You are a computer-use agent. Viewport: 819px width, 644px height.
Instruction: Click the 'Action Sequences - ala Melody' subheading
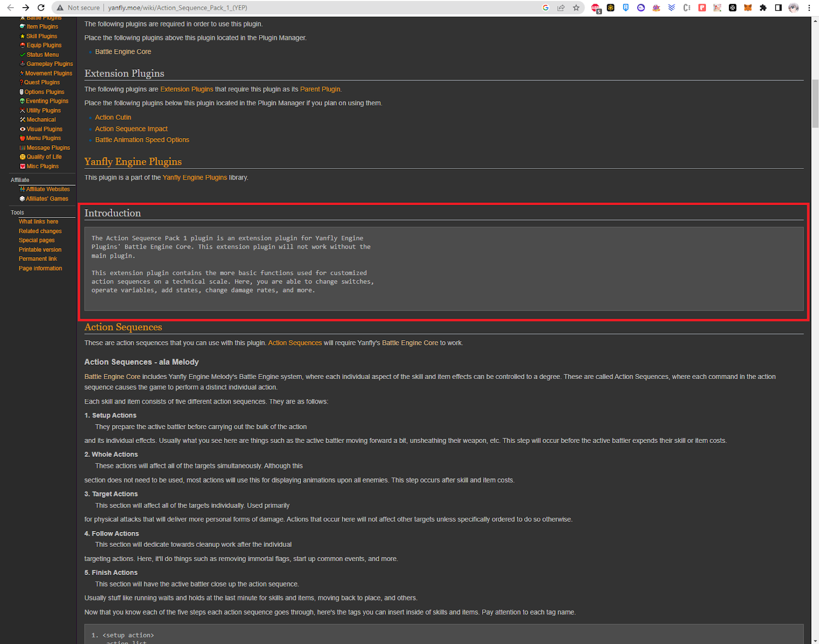[x=142, y=362]
